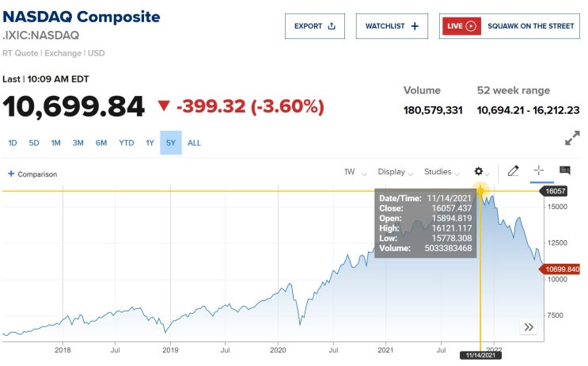This screenshot has height=366, width=588.
Task: Click the export upload icon
Action: click(x=332, y=26)
